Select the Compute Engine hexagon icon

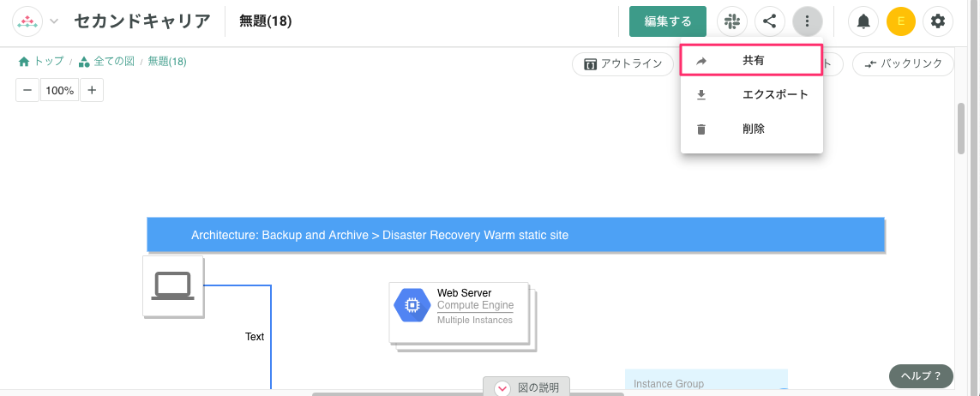[x=412, y=305]
